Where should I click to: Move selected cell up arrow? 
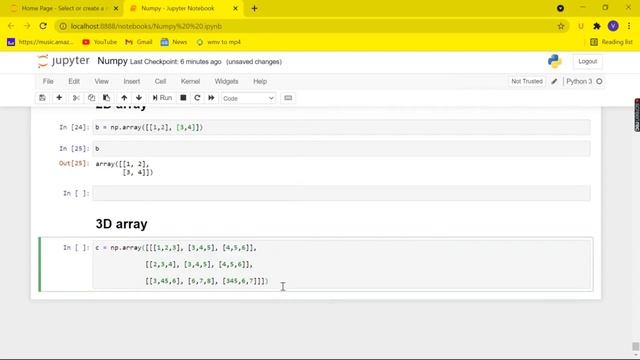(124, 98)
